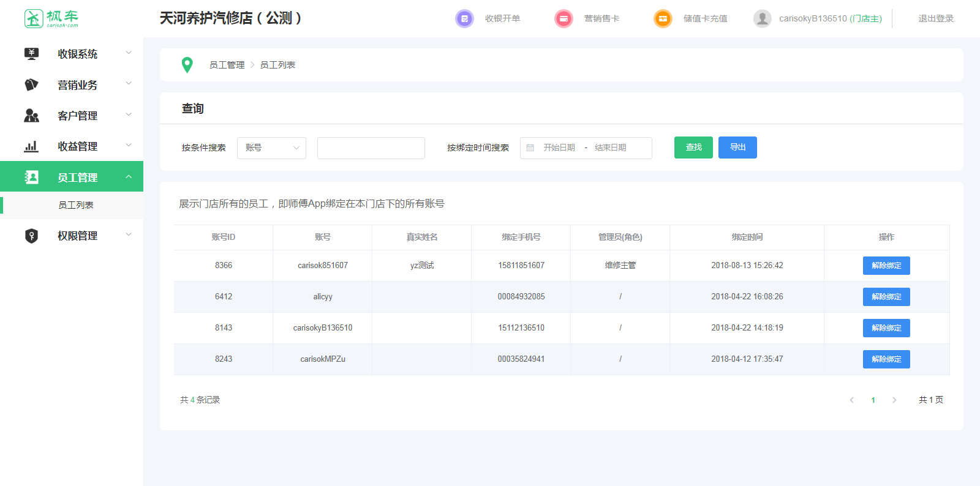Screen dimensions: 980x486
Task: Click the green 查找 search button
Action: (693, 148)
